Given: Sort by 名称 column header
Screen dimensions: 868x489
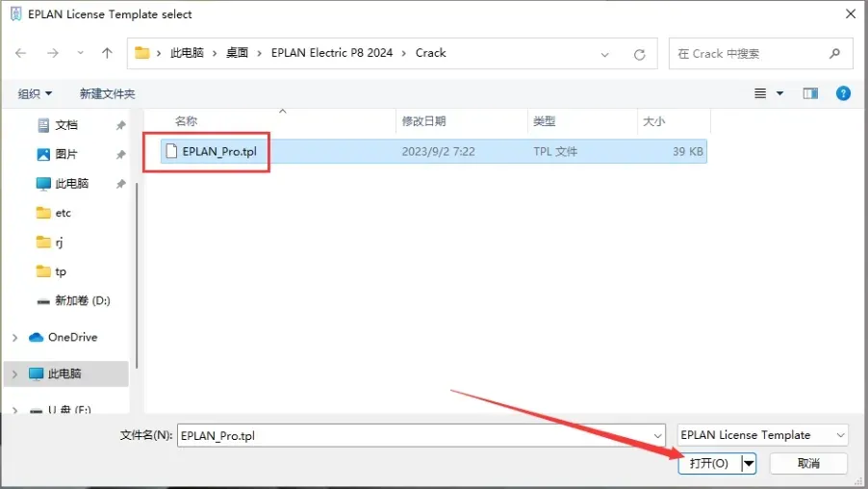Looking at the screenshot, I should click(186, 120).
